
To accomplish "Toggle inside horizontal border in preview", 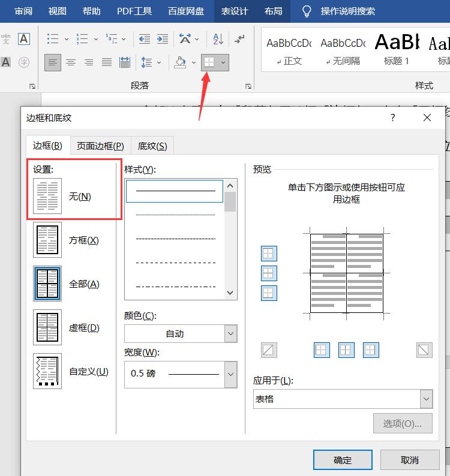I will [x=269, y=273].
